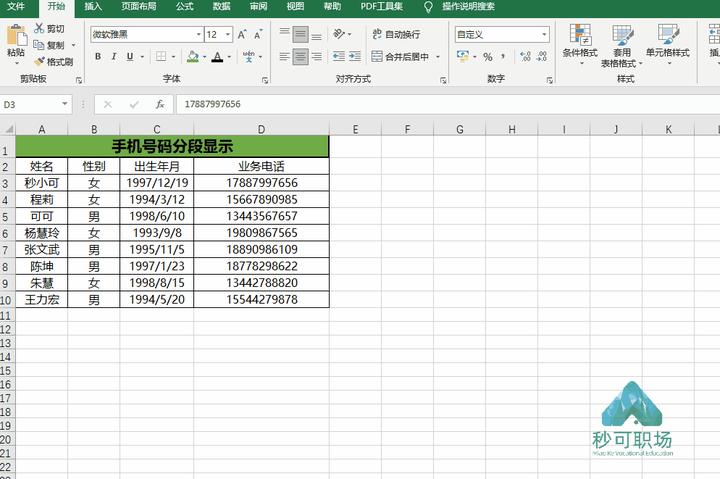Select cell with phone number 15667890985

tap(261, 200)
